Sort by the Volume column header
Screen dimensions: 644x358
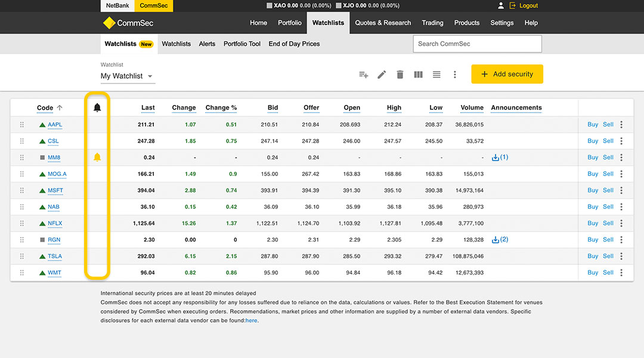tap(472, 107)
